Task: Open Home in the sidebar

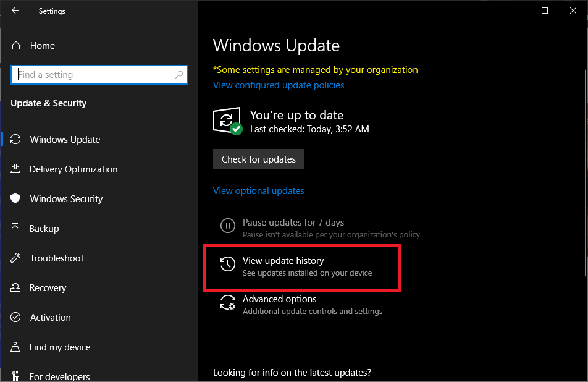Action: coord(43,45)
